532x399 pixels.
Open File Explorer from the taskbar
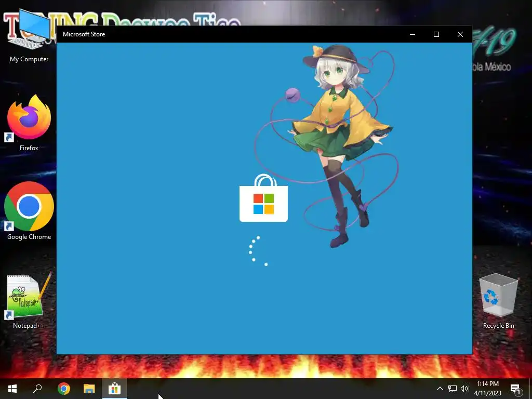click(89, 389)
